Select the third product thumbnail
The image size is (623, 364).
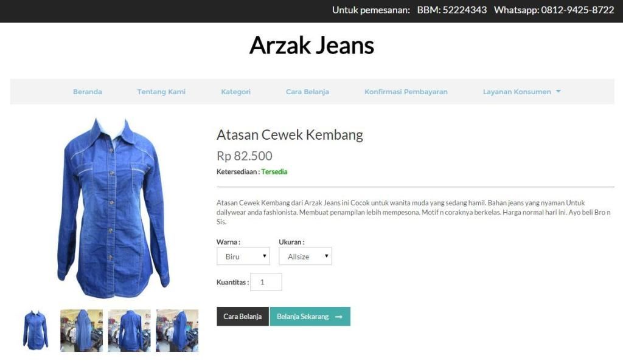click(x=130, y=331)
